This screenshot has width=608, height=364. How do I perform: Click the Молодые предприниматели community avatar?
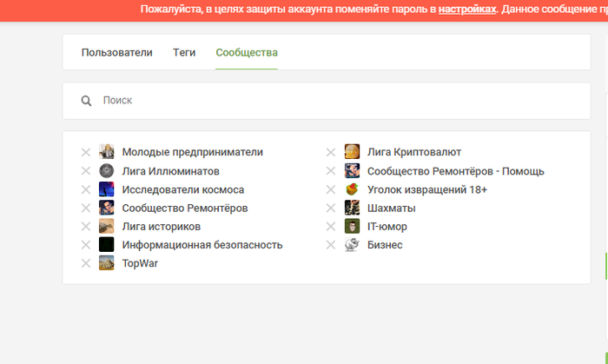[107, 152]
